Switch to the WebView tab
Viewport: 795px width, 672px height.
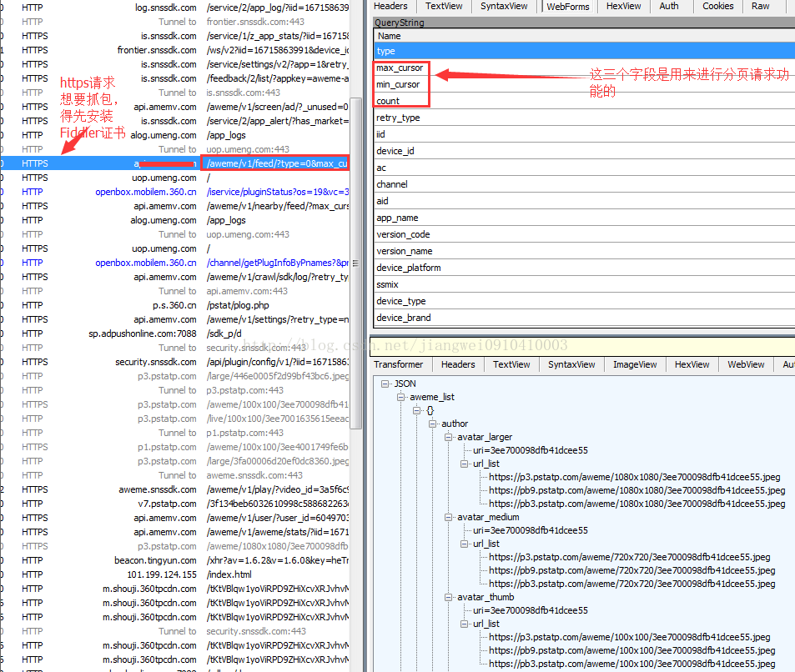click(x=746, y=364)
